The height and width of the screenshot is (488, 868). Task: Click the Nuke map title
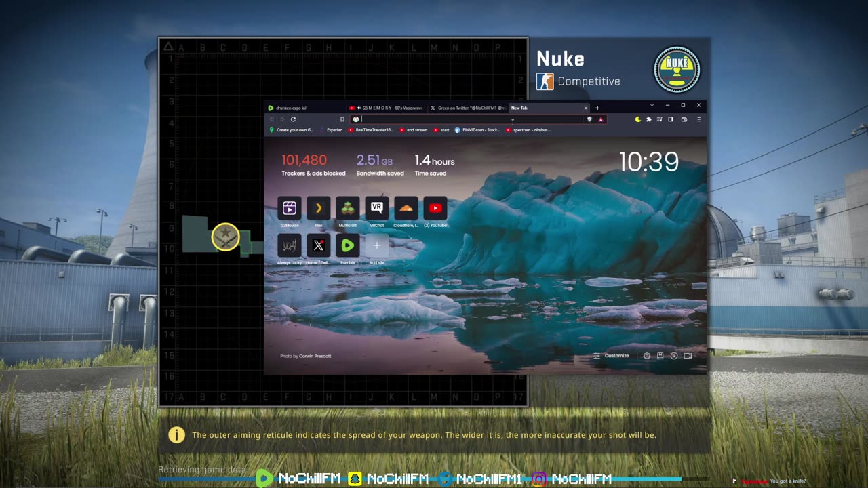(x=560, y=59)
